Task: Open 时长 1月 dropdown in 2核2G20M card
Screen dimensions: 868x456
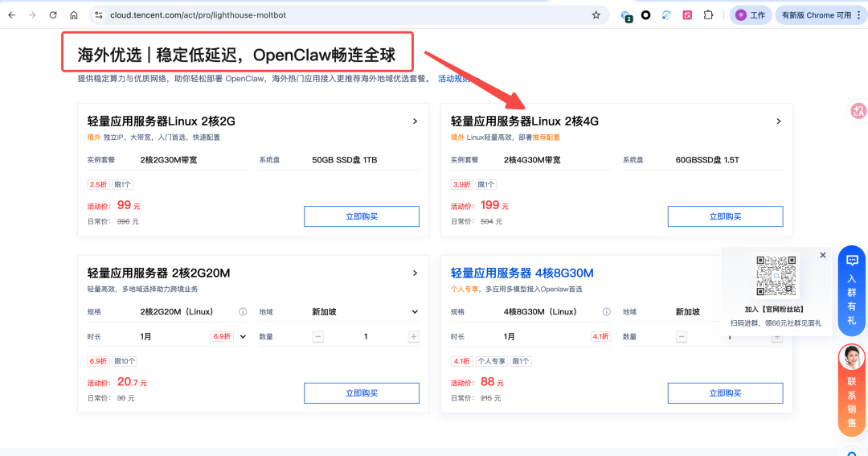Action: [193, 337]
